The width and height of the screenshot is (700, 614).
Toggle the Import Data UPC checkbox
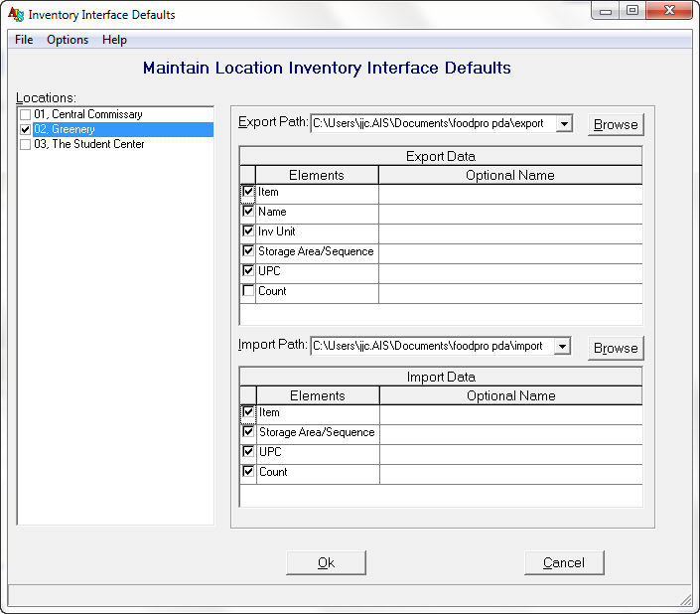[248, 451]
